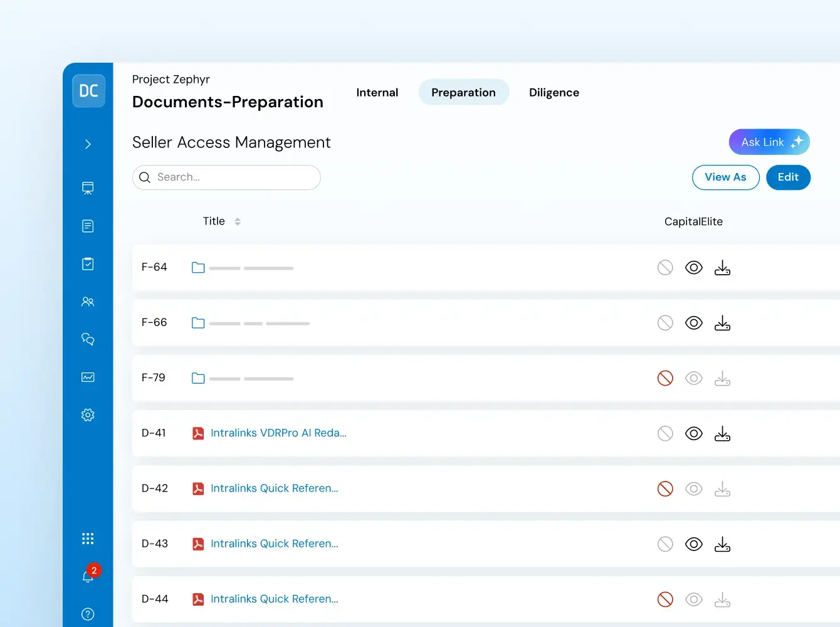Viewport: 840px width, 627px height.
Task: Switch to the Internal tab
Action: click(x=377, y=93)
